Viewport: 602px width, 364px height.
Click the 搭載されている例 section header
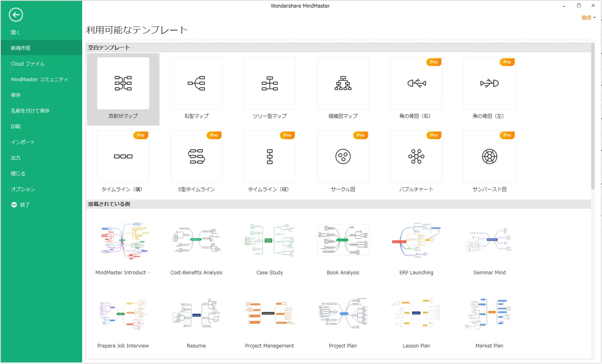pyautogui.click(x=109, y=204)
